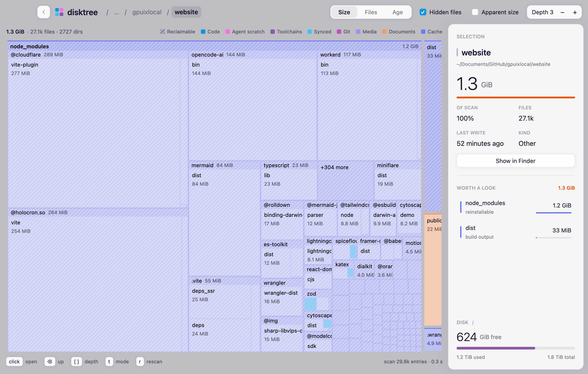Open the .wrangler 4.9 MiB block
Viewport: 588px width, 374px height.
(x=433, y=339)
